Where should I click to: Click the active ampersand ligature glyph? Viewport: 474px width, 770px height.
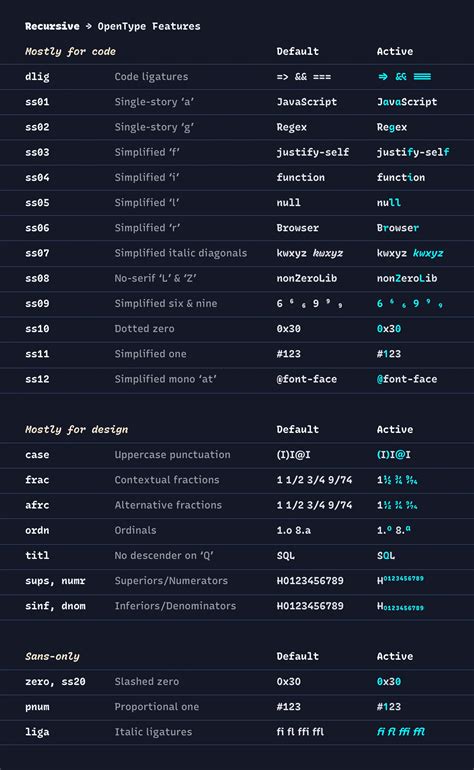click(x=401, y=77)
